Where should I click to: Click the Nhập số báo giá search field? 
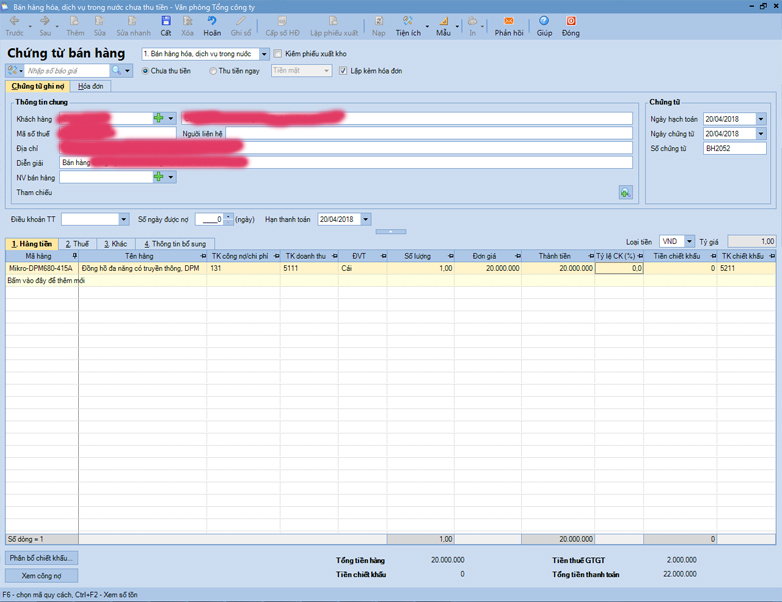[x=67, y=70]
